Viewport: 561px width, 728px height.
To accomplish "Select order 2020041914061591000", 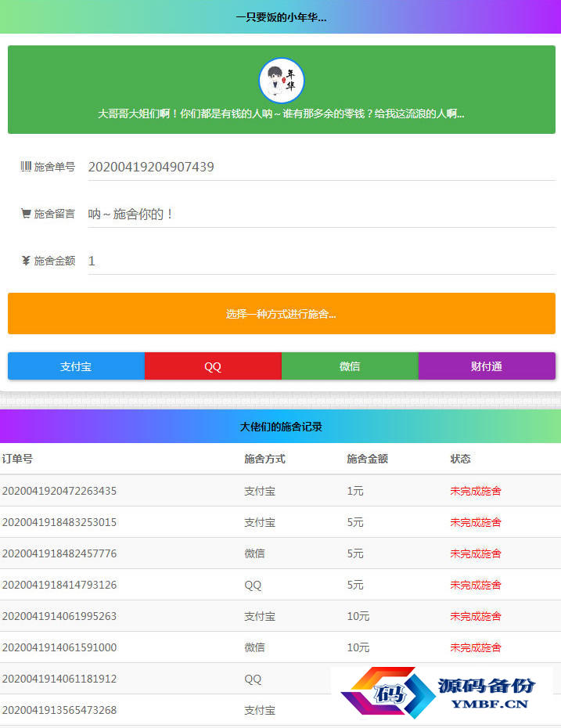I will [59, 647].
